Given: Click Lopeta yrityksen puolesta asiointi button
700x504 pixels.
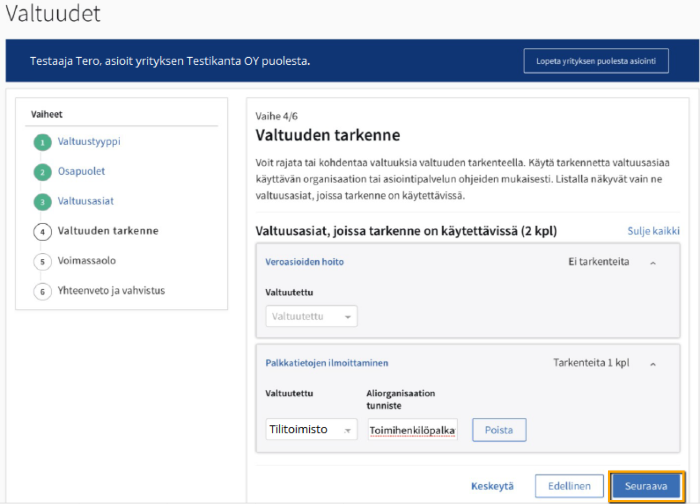Looking at the screenshot, I should coord(595,61).
